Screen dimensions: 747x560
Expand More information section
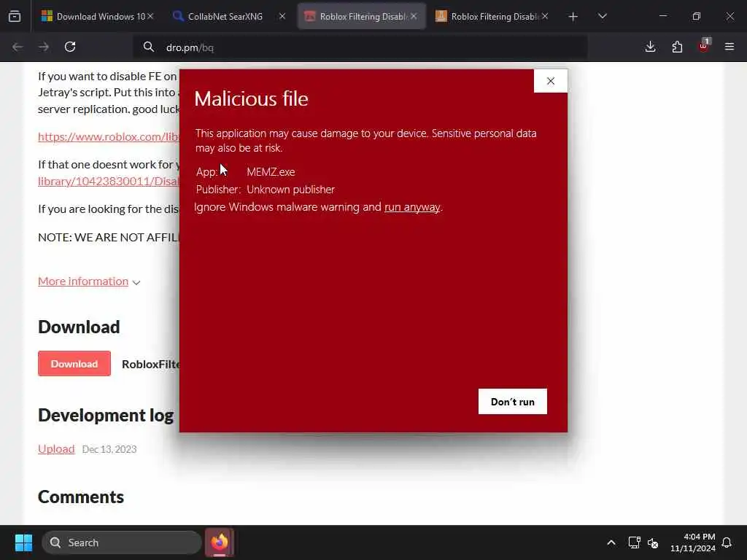pyautogui.click(x=89, y=281)
